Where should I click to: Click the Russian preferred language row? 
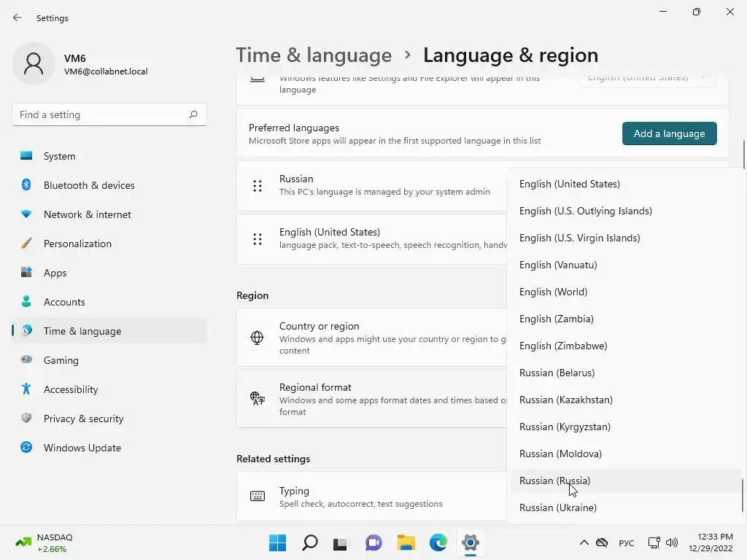point(371,186)
